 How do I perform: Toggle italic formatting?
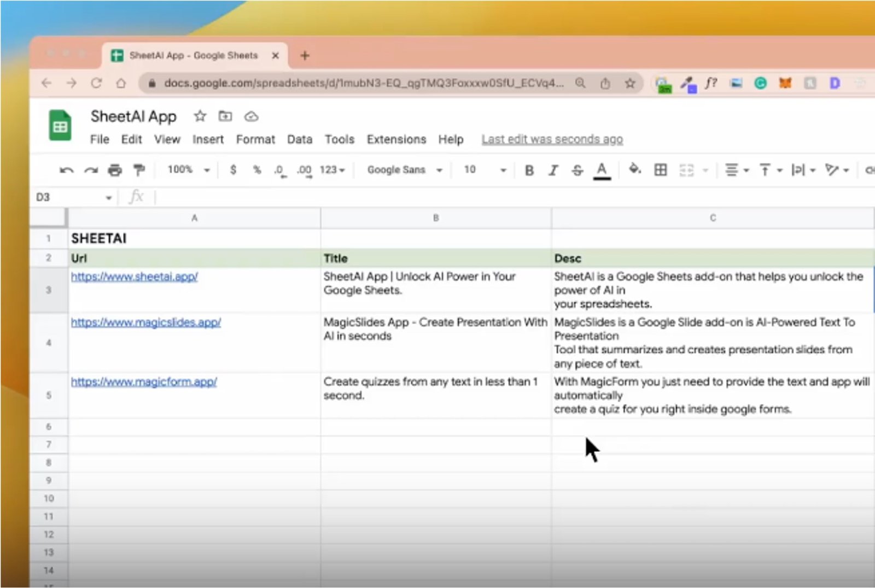(x=553, y=170)
